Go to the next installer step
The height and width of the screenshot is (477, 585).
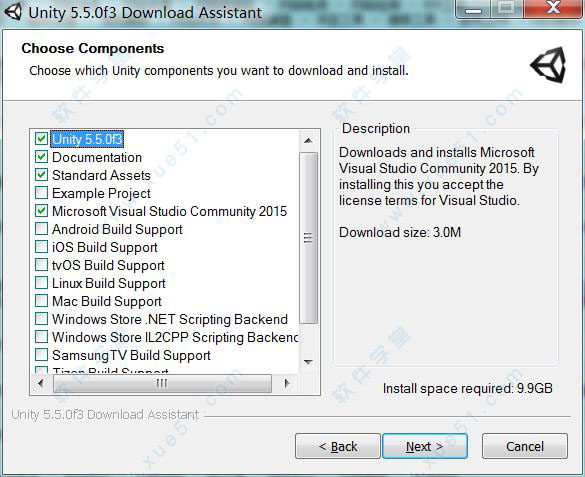pos(425,446)
